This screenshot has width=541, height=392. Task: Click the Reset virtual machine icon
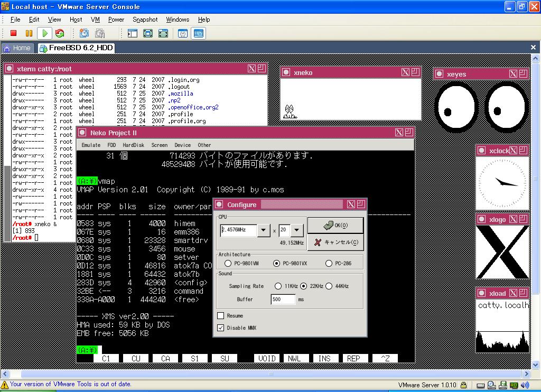[x=60, y=33]
